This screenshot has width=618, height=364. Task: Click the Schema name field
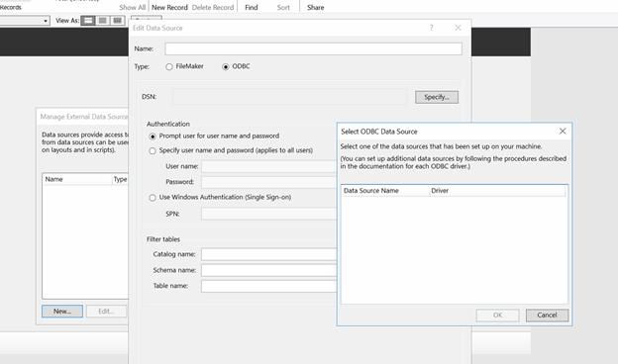click(269, 270)
